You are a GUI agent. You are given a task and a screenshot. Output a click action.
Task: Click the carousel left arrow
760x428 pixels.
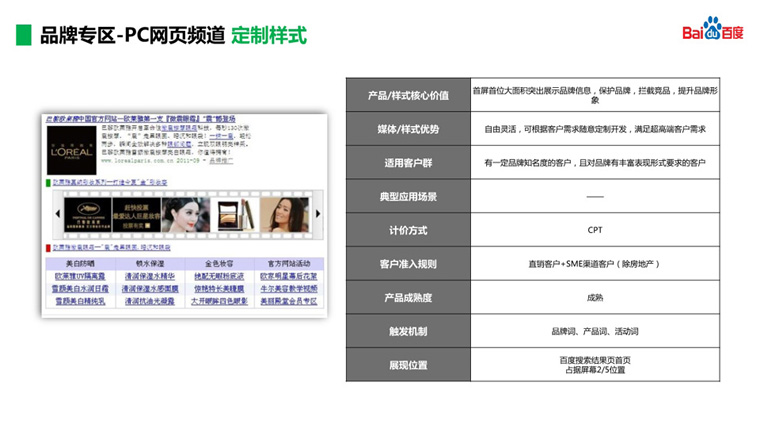point(58,214)
